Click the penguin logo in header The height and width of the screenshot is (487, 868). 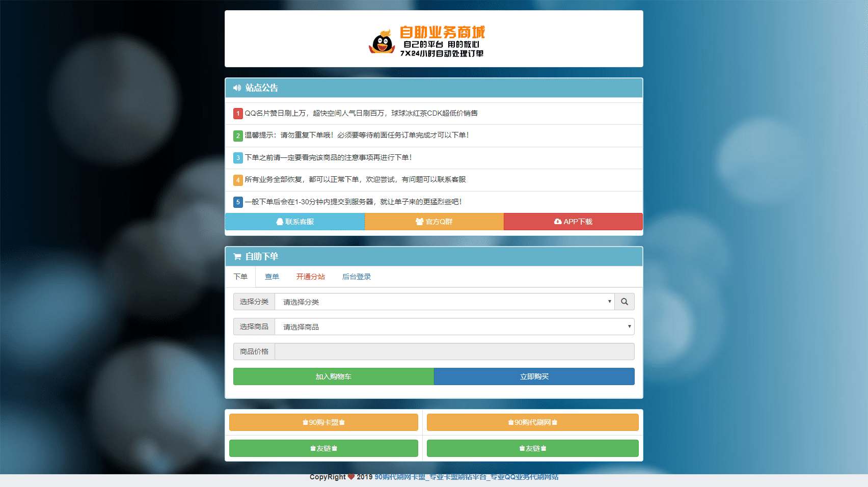(x=382, y=42)
